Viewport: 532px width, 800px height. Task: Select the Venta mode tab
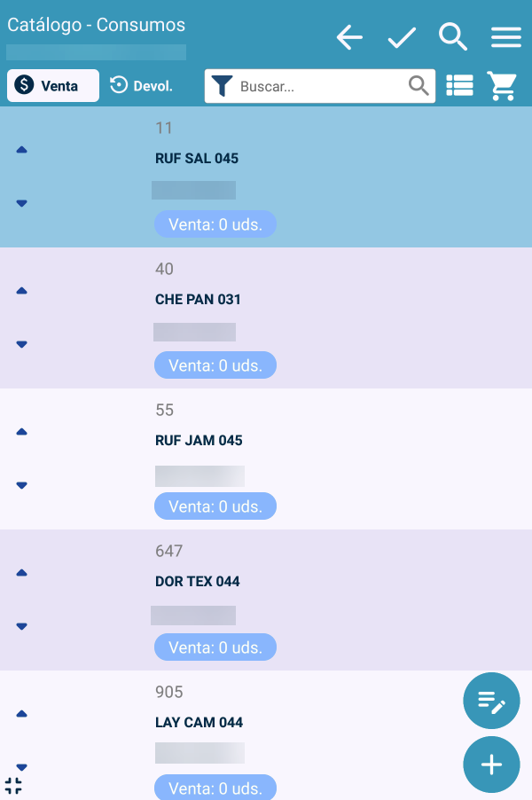pos(52,86)
